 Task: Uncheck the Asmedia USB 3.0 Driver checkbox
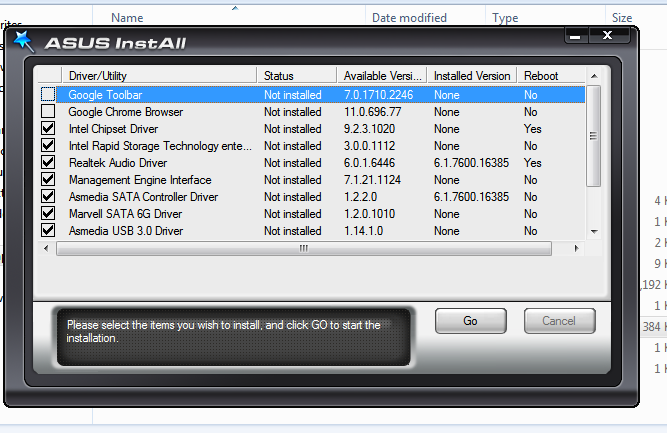48,231
